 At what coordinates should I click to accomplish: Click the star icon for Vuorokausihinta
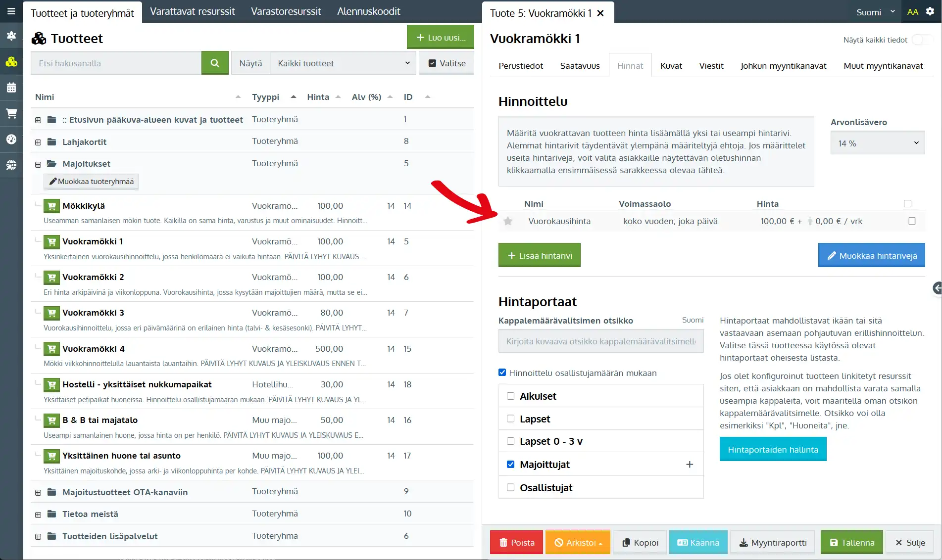coord(508,221)
